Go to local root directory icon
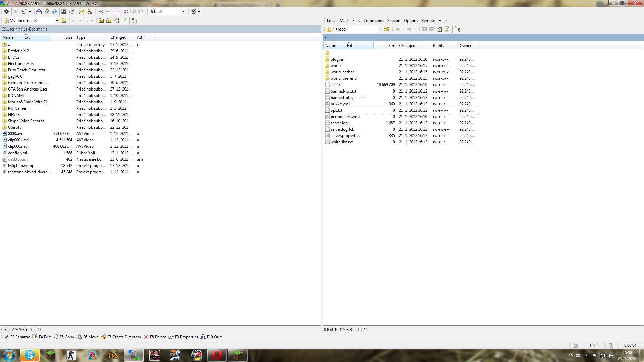644x362 pixels. (x=109, y=21)
